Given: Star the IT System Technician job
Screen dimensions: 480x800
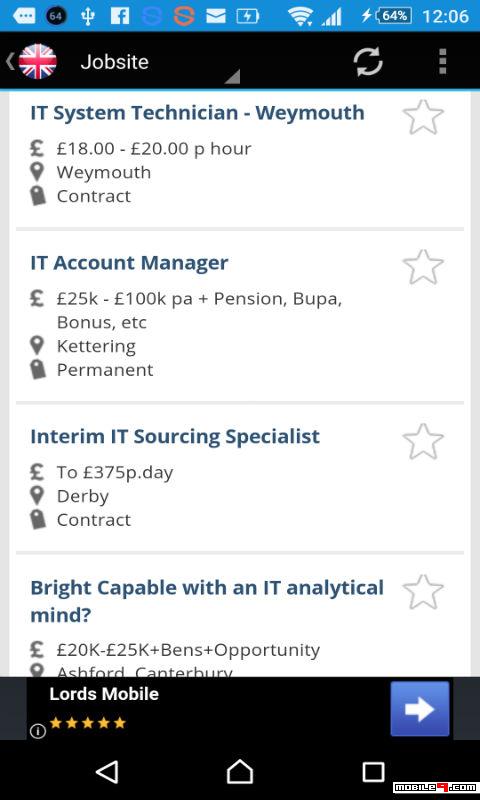Looking at the screenshot, I should point(423,117).
